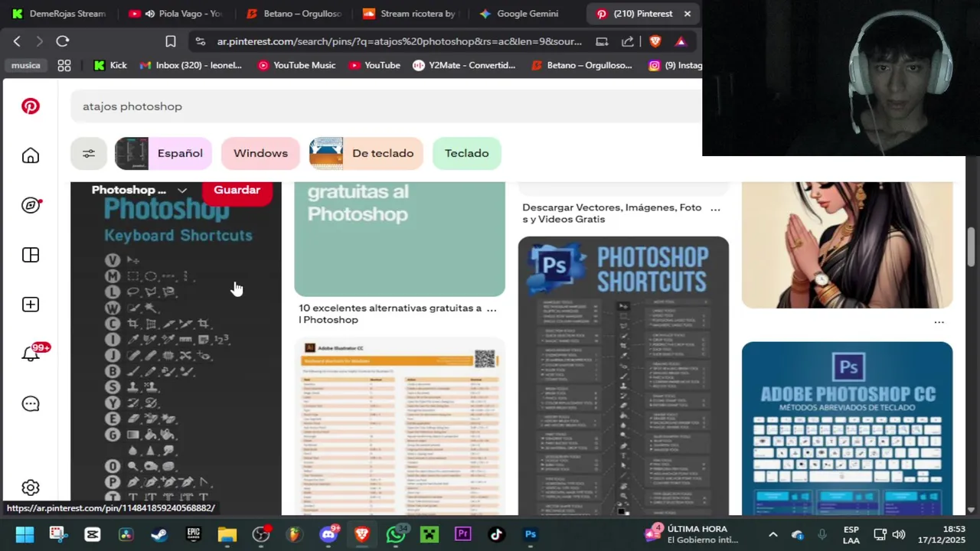
Task: Select the (210) Pinterest tab
Action: click(643, 14)
